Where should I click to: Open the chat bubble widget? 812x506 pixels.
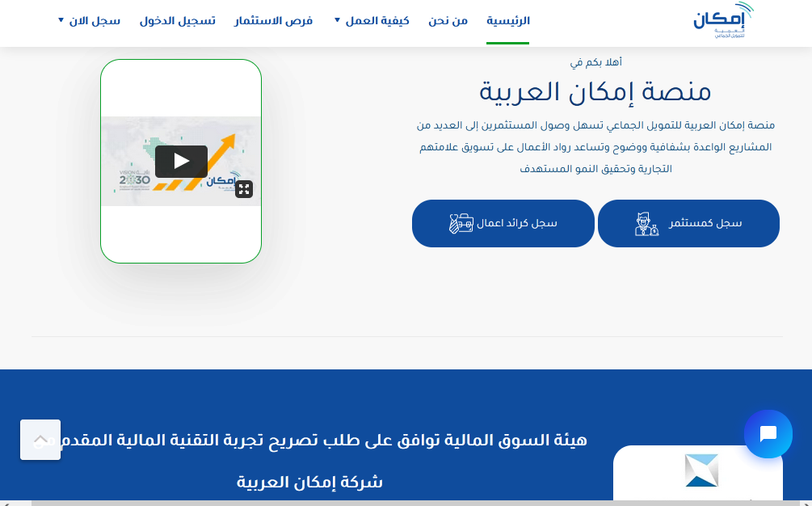[x=768, y=434]
